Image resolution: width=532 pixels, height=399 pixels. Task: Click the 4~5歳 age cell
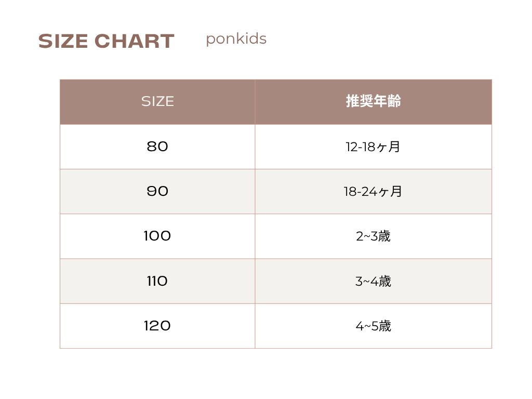(x=373, y=326)
